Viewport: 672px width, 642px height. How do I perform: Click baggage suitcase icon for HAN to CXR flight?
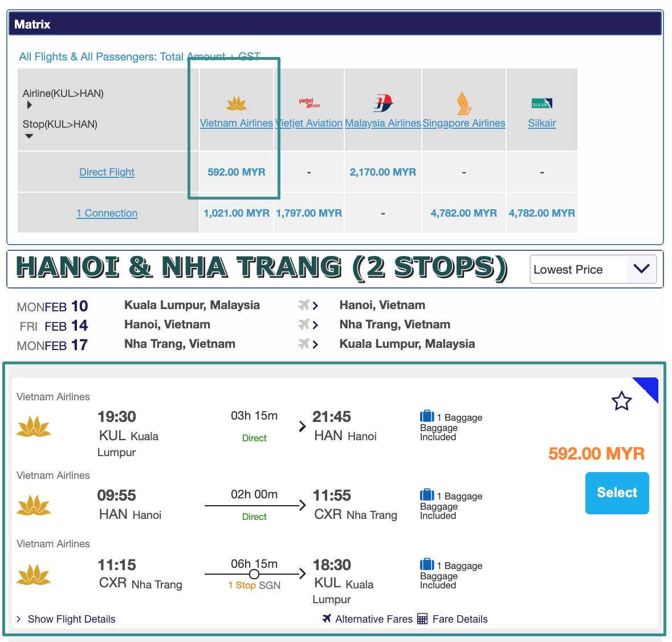(x=427, y=495)
